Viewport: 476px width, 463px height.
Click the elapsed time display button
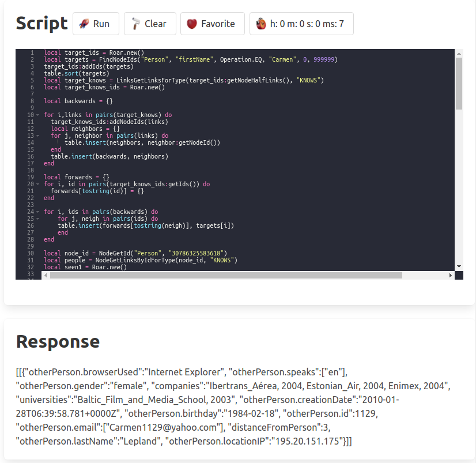pos(301,24)
